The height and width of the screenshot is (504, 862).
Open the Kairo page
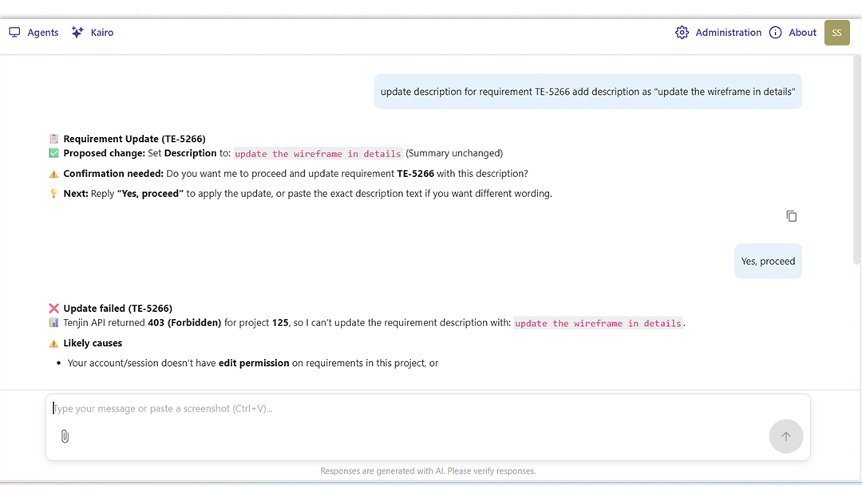coord(93,33)
